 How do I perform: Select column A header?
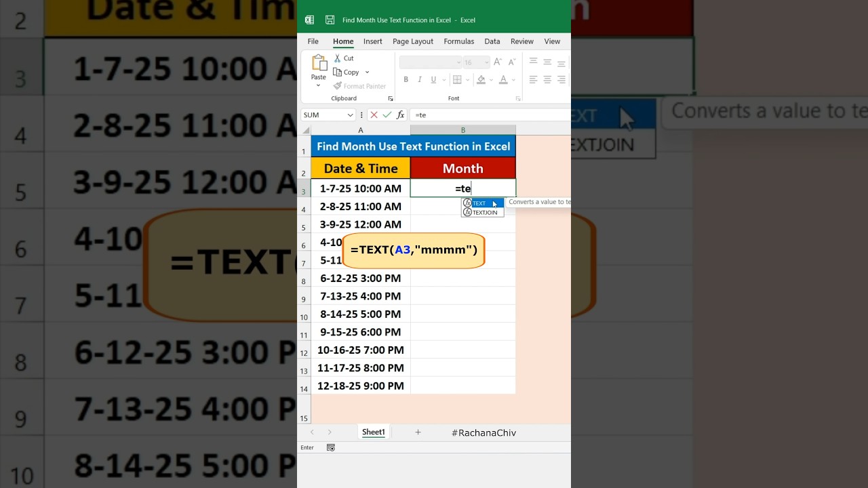point(361,130)
